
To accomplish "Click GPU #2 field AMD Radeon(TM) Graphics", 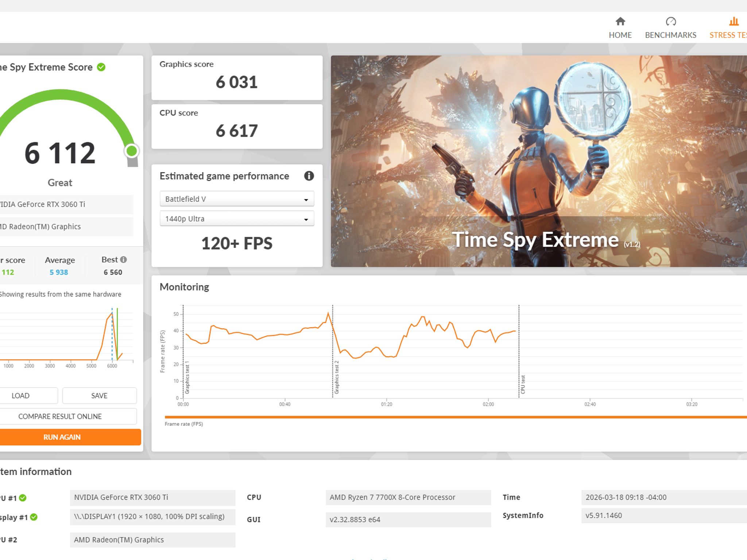I will 152,540.
